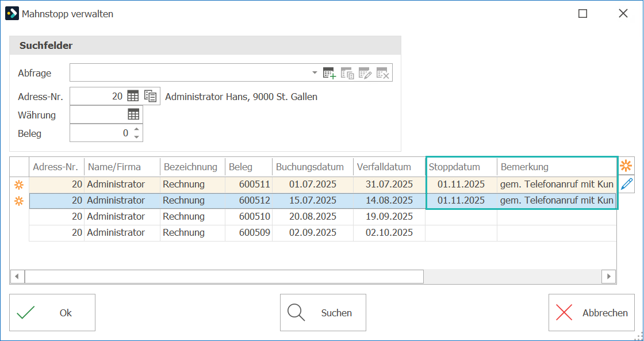This screenshot has width=644, height=341.
Task: Click Stoppdatum cell in row 600511
Action: 461,185
